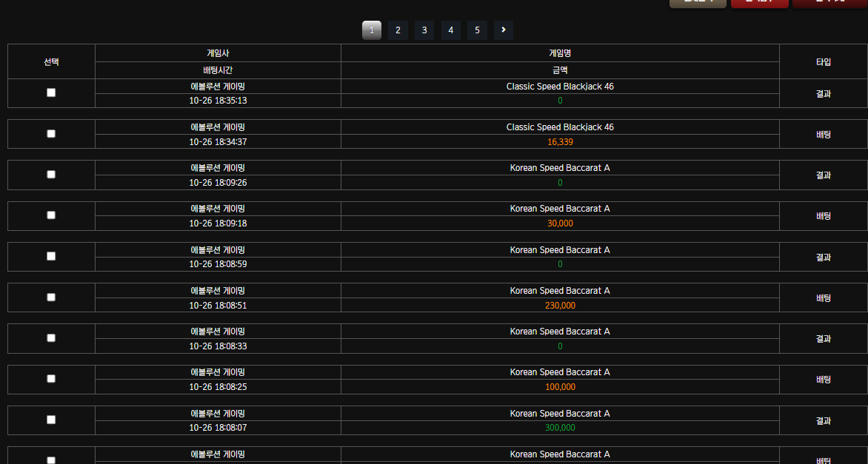Click Korean Speed Baccarat A in the 18:09:18 row
This screenshot has height=464, width=868.
click(560, 209)
